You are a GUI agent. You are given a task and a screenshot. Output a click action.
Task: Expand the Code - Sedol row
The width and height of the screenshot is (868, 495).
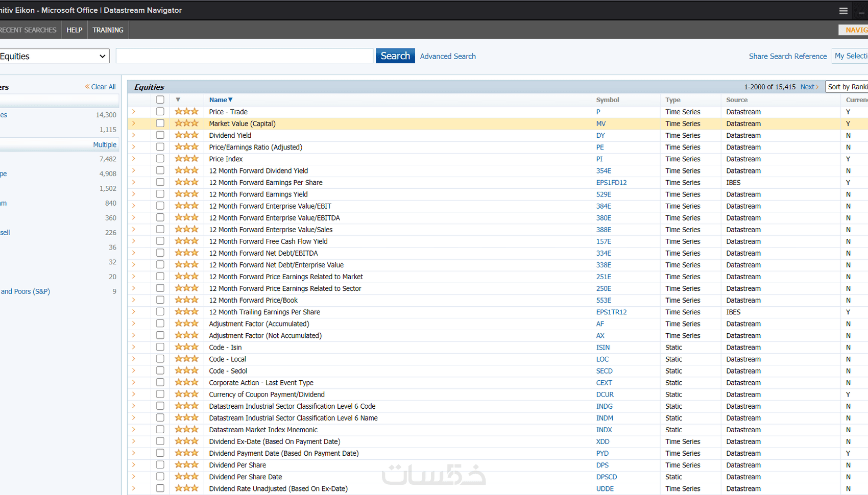click(134, 370)
